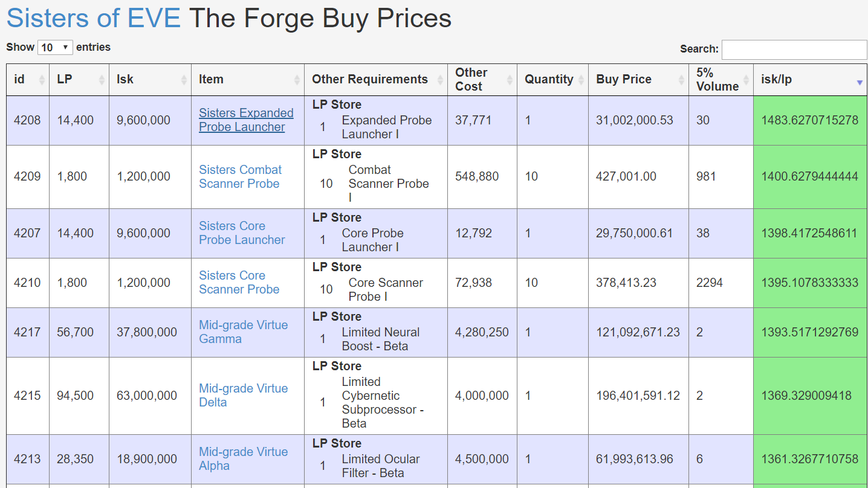
Task: Click buy price 196,401,591.12
Action: click(x=638, y=396)
